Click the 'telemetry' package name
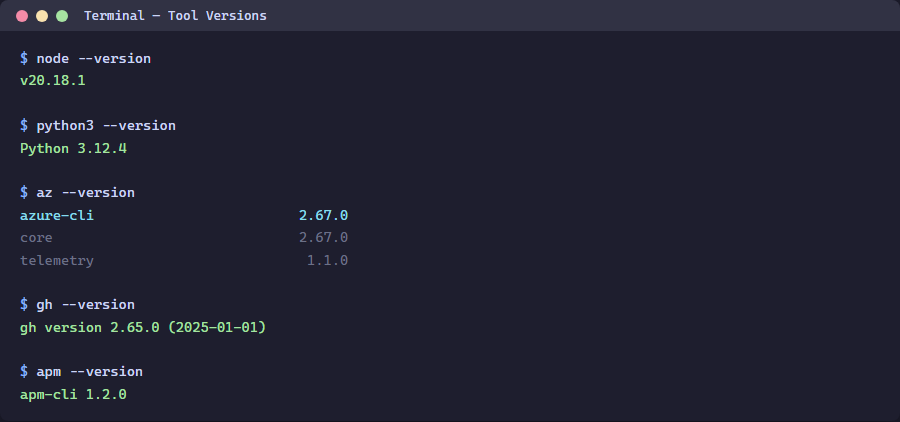This screenshot has height=422, width=900. (x=57, y=261)
